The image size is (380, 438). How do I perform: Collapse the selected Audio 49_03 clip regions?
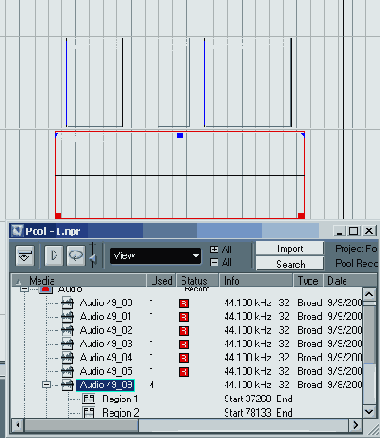[x=47, y=385]
